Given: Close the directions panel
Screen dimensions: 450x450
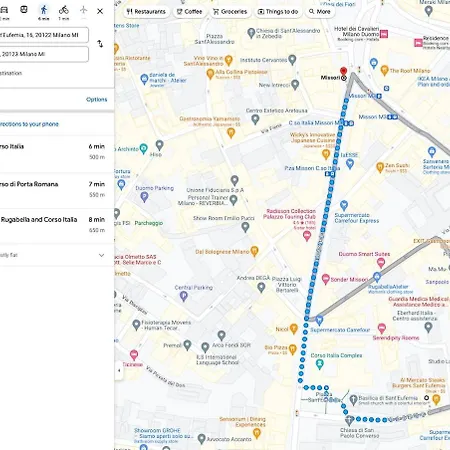Looking at the screenshot, I should [x=100, y=11].
